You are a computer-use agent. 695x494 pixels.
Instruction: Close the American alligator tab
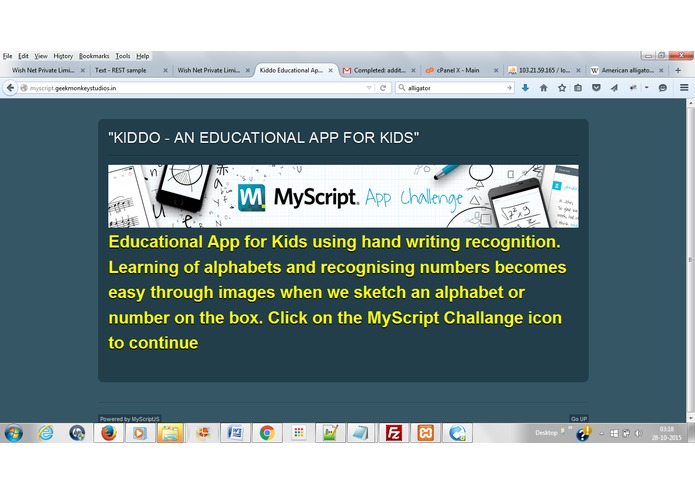click(661, 70)
